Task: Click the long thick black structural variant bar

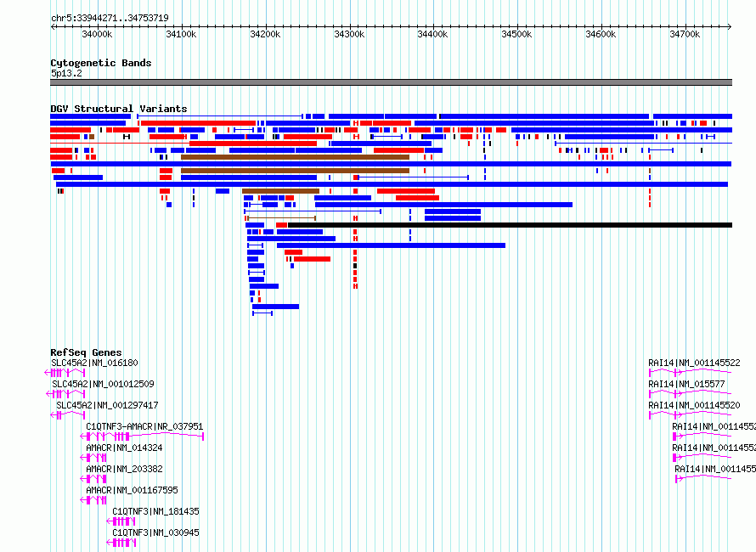Action: [511, 225]
